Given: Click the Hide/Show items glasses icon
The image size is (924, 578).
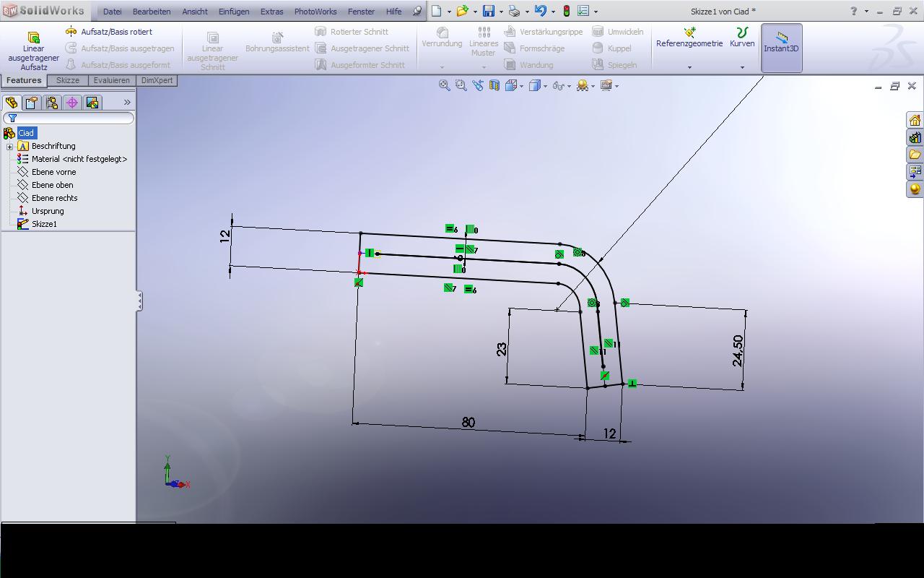Looking at the screenshot, I should [558, 85].
